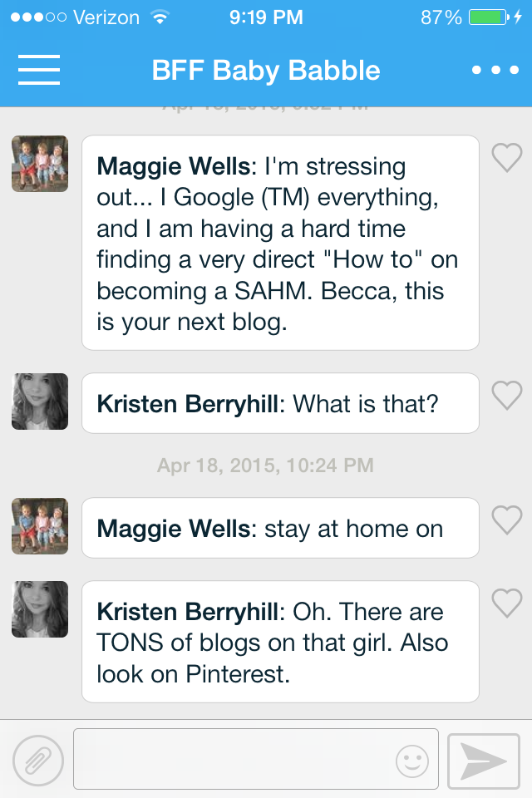Image resolution: width=532 pixels, height=798 pixels.
Task: Heart Kristen's "TONS of blogs" message
Action: click(x=506, y=603)
